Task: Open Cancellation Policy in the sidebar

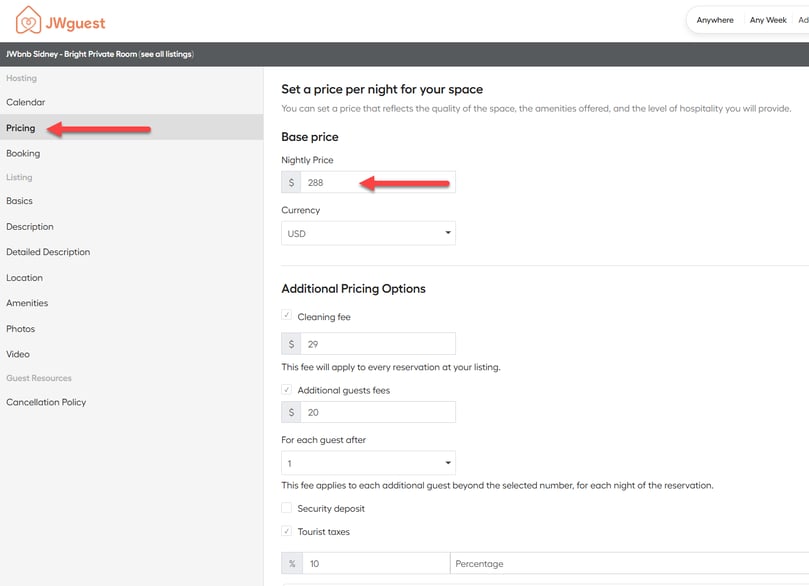Action: pos(46,402)
